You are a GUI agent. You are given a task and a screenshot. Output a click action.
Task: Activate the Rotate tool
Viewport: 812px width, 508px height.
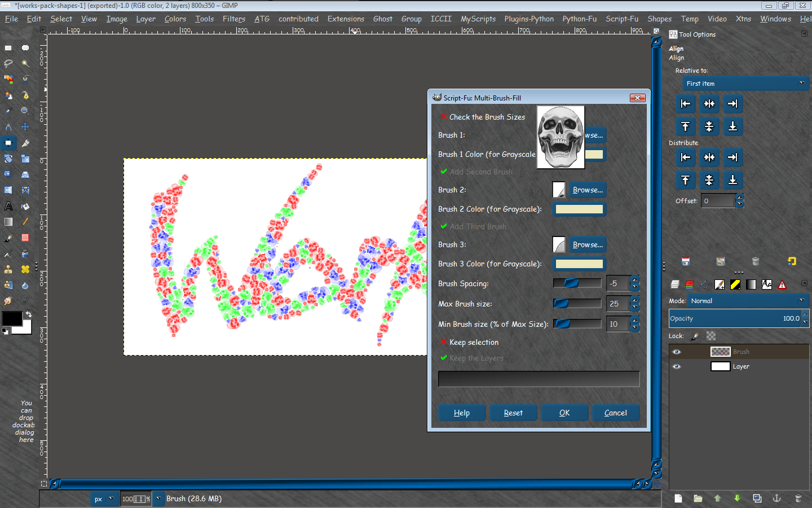tap(8, 159)
